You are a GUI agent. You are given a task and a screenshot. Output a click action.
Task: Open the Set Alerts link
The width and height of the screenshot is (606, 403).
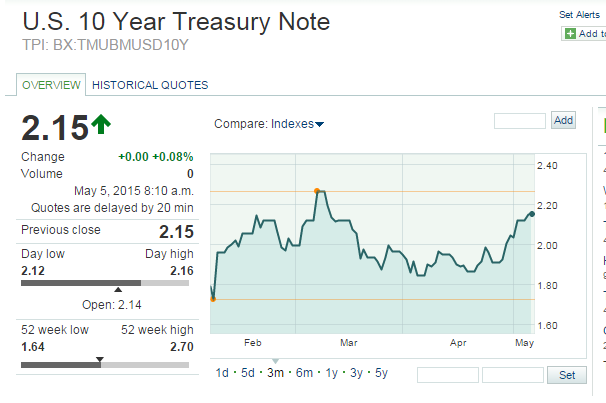pyautogui.click(x=579, y=15)
